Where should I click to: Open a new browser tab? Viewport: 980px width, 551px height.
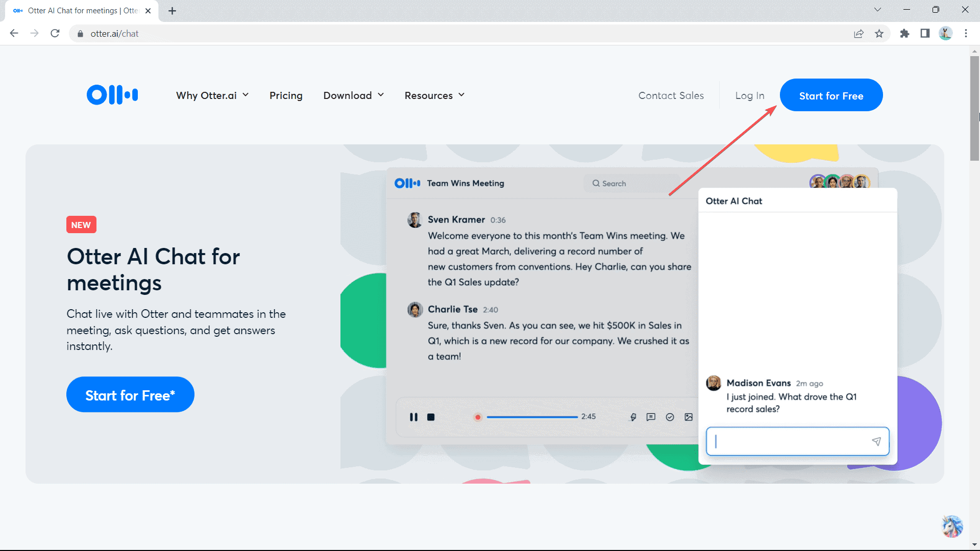[x=172, y=11]
